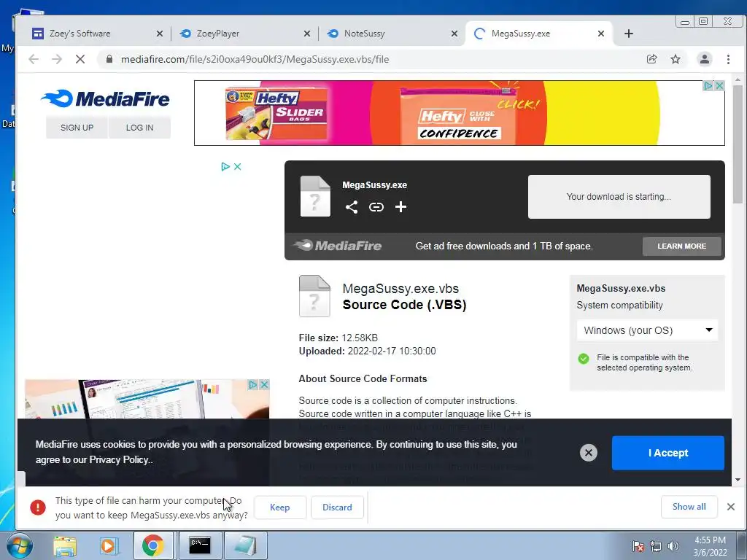The width and height of the screenshot is (747, 560).
Task: Discard the dangerous download
Action: coord(337,507)
